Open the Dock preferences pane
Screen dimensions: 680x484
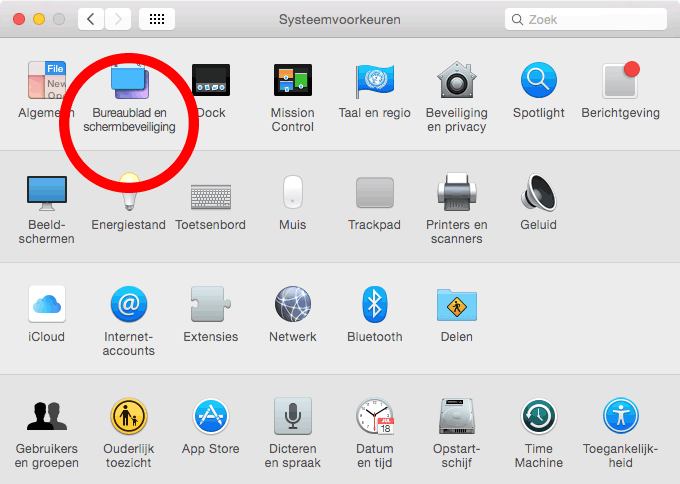tap(211, 82)
